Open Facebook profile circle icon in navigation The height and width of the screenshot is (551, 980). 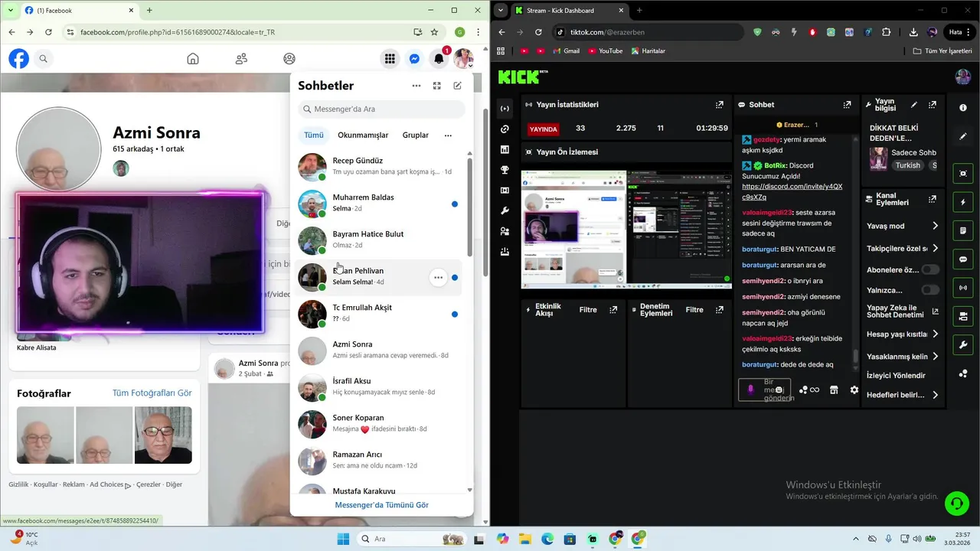pyautogui.click(x=289, y=59)
